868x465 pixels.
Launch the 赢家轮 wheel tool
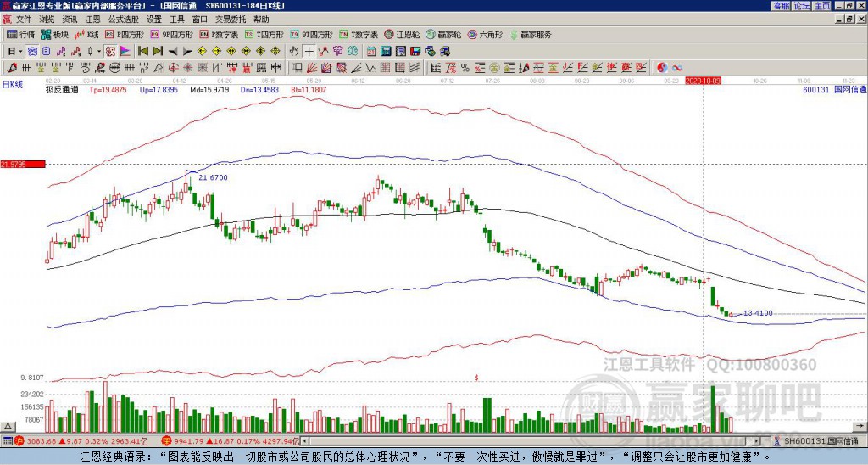(x=443, y=34)
